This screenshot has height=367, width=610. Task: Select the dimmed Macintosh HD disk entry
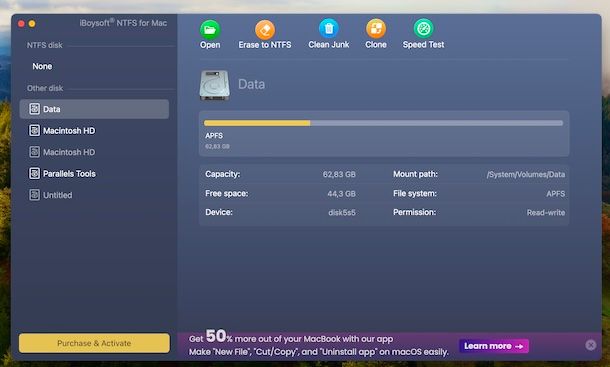click(94, 152)
